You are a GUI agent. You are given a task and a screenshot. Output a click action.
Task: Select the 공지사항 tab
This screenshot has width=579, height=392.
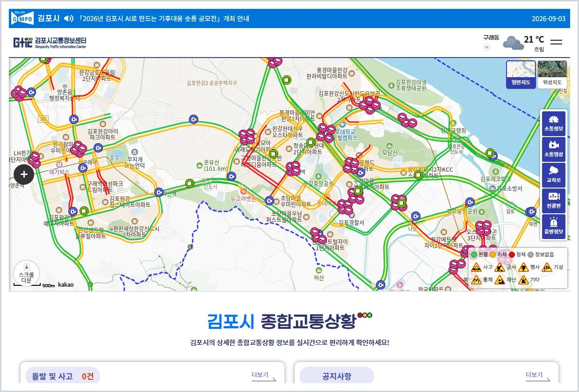pos(337,376)
